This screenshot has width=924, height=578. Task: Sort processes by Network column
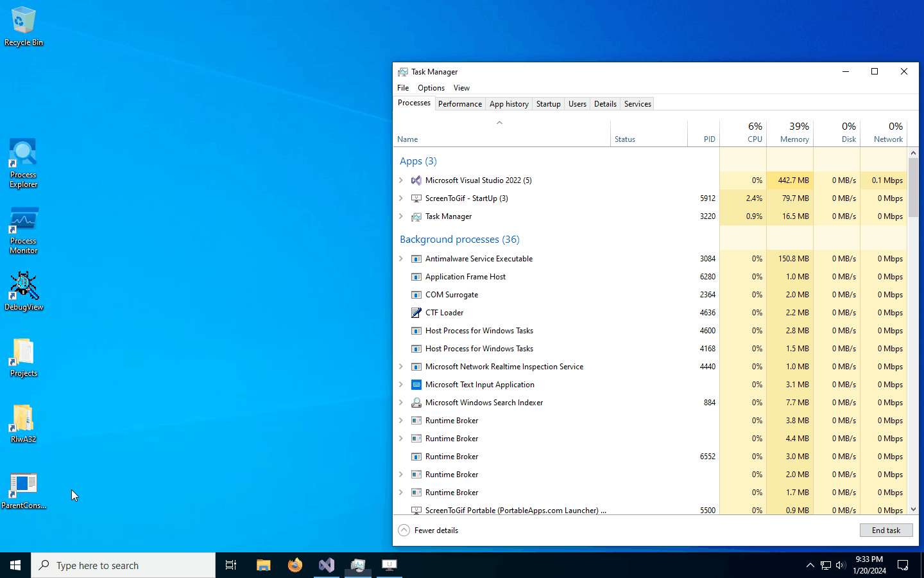coord(884,134)
